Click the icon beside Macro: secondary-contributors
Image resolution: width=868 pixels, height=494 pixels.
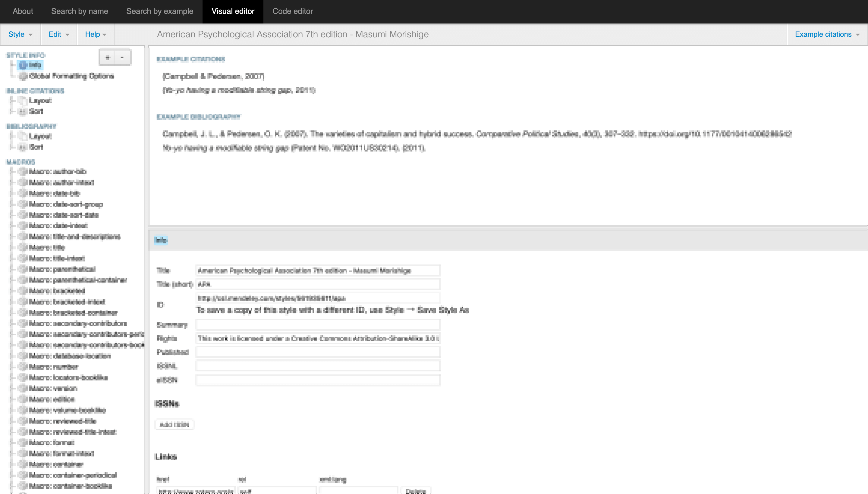pyautogui.click(x=23, y=324)
